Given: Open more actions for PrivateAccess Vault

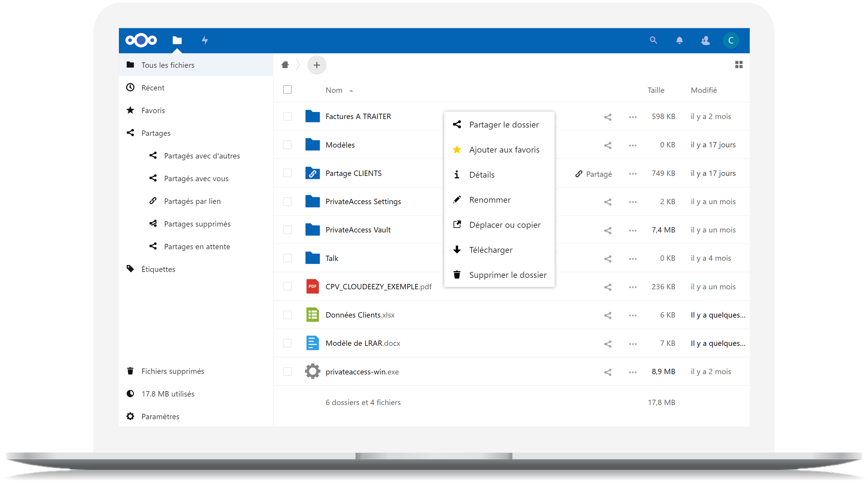Looking at the screenshot, I should click(x=632, y=231).
